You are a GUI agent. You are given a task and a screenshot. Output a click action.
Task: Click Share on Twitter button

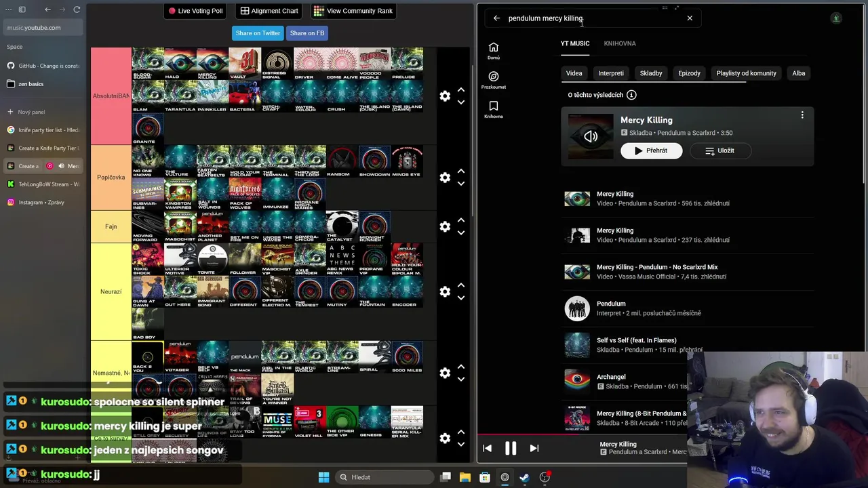coord(258,33)
